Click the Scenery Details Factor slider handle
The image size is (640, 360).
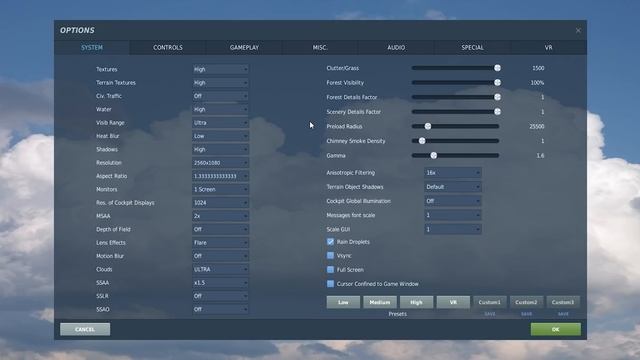coord(497,112)
